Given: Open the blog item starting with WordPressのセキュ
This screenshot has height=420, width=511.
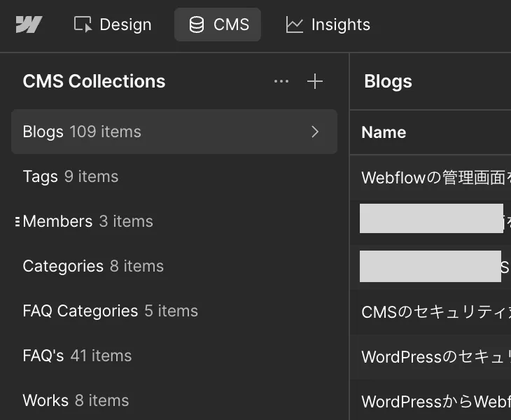Looking at the screenshot, I should (430, 357).
